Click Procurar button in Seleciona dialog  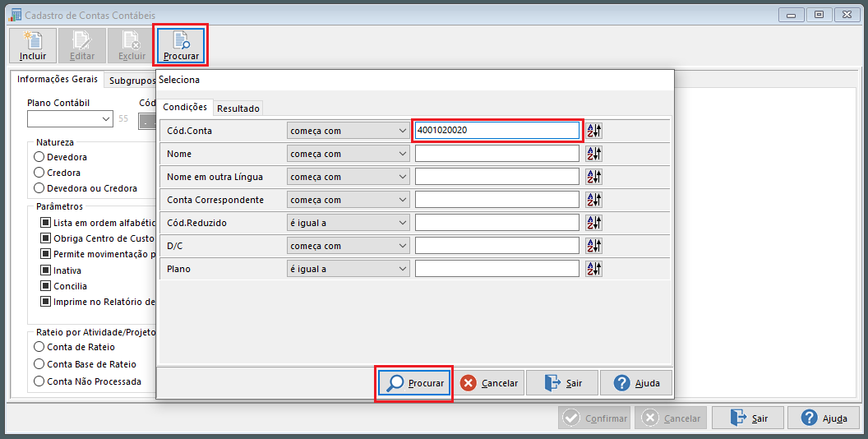(414, 383)
